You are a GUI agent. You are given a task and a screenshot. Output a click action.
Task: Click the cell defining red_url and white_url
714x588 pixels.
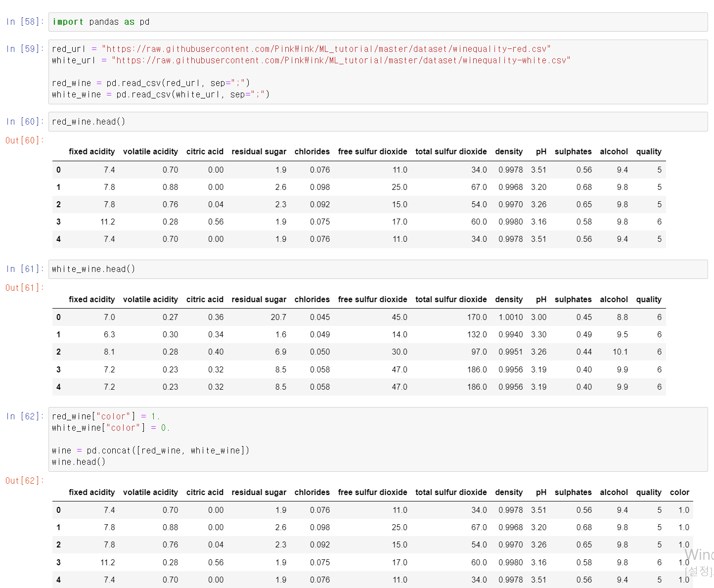(378, 72)
